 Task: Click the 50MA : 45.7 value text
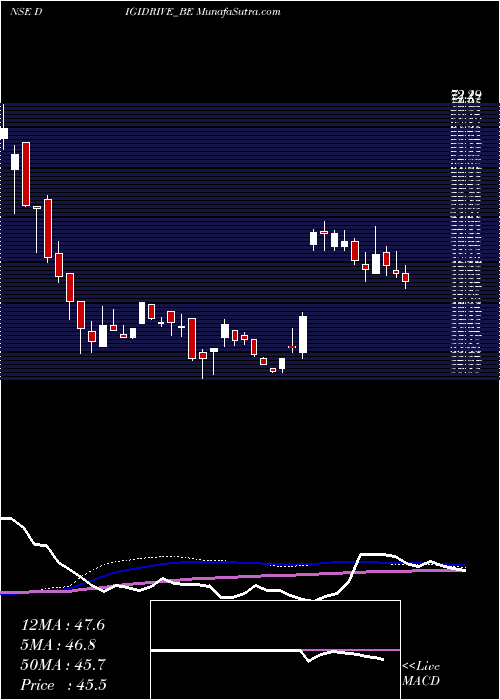tap(63, 665)
